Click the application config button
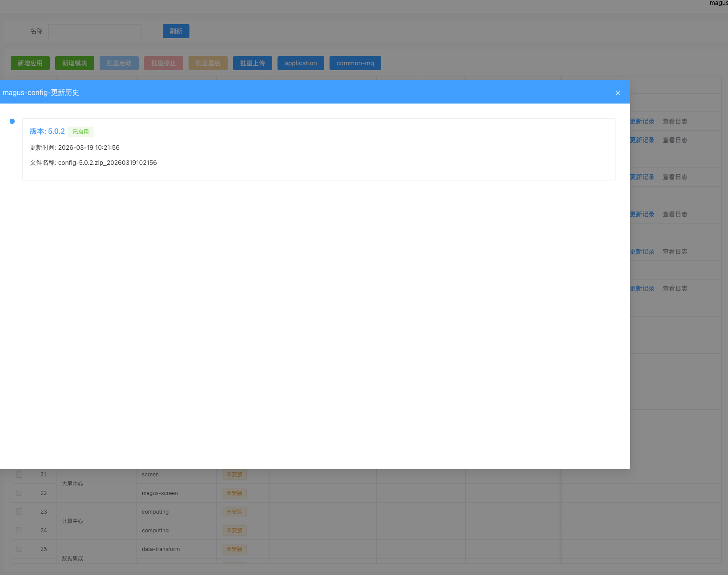 (301, 63)
